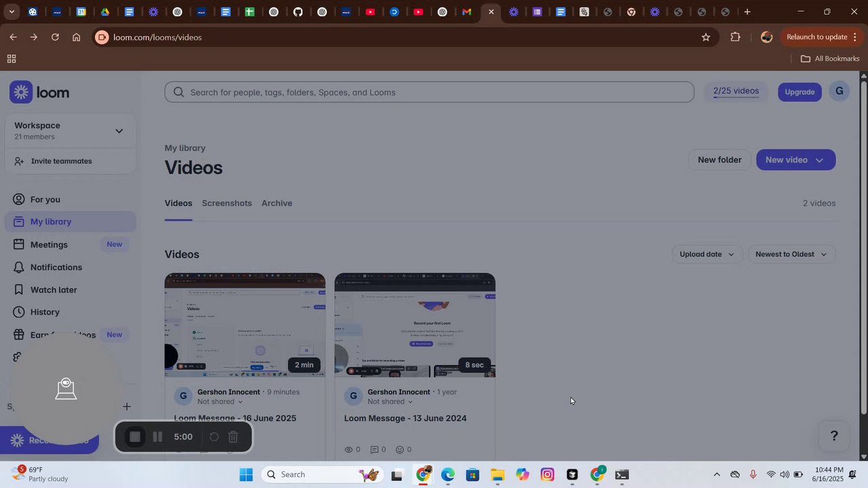Image resolution: width=868 pixels, height=488 pixels.
Task: Open the Help question mark button
Action: pyautogui.click(x=834, y=436)
